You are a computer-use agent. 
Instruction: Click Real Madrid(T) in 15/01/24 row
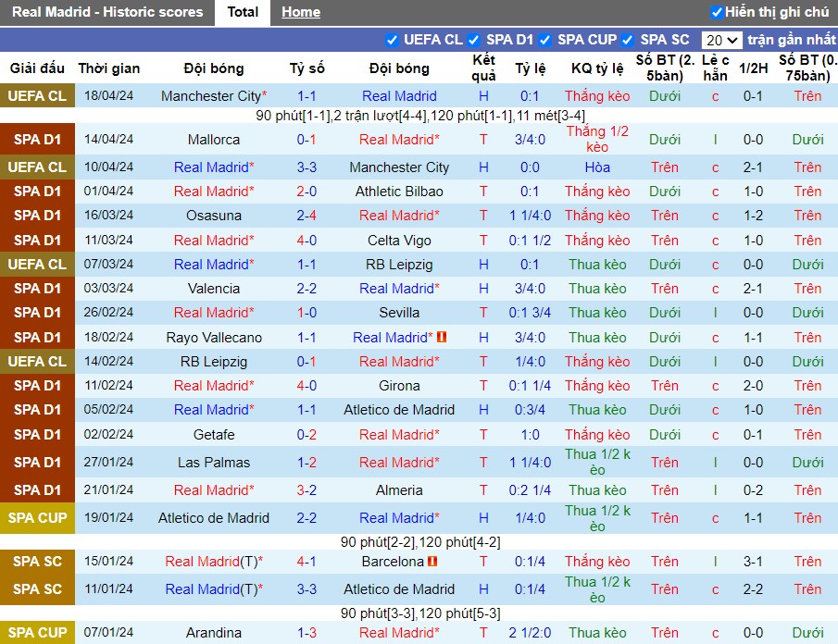pos(214,562)
